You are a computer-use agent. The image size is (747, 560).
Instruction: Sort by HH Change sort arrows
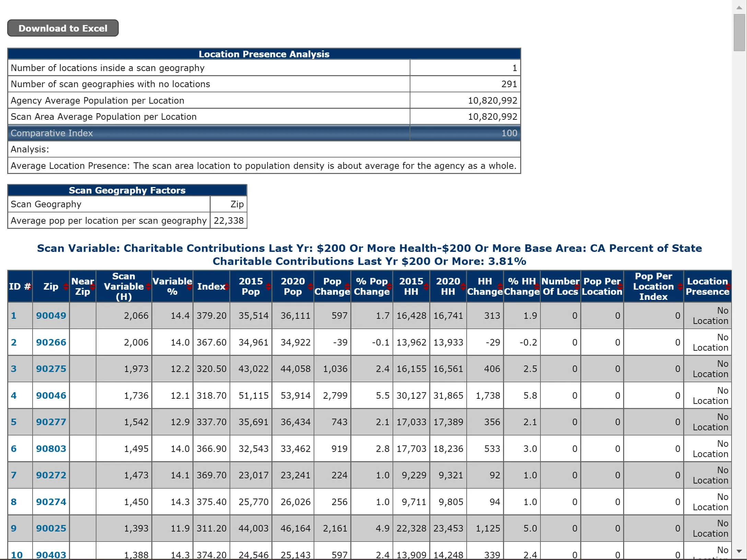[x=500, y=287]
